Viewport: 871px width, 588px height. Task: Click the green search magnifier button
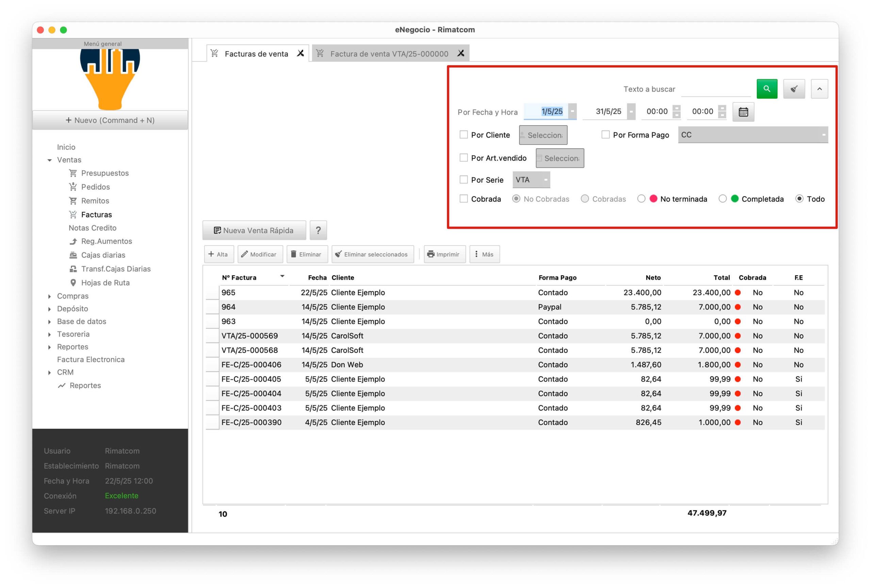(x=767, y=89)
